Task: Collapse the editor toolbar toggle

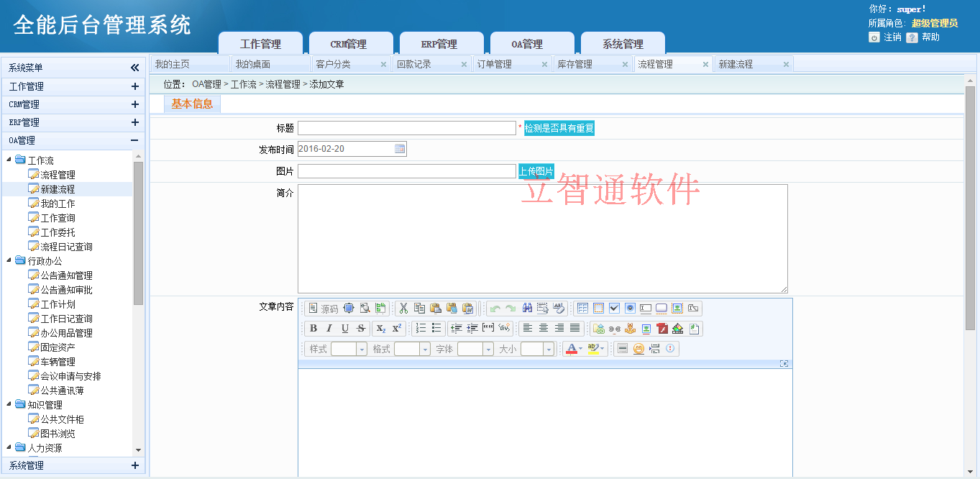Action: (784, 364)
